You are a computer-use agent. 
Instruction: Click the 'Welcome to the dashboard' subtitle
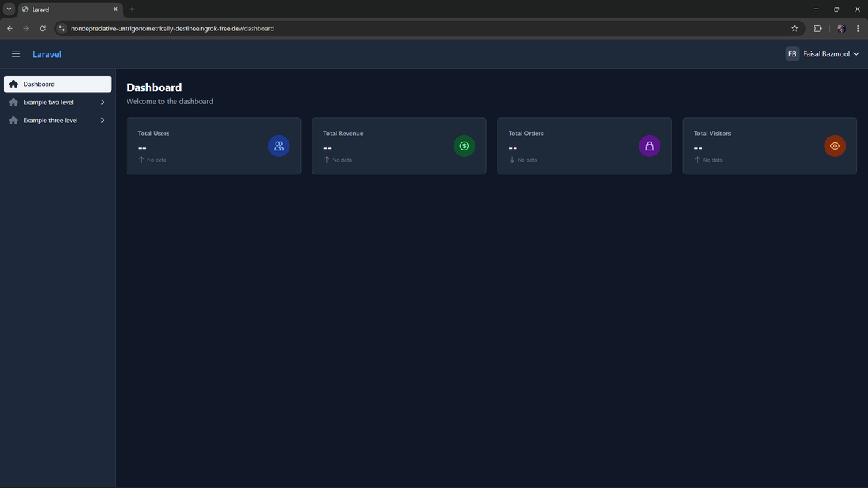[x=170, y=102]
